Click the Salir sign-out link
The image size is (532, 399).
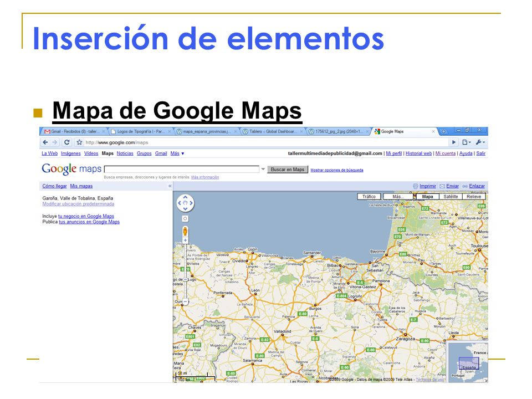481,154
